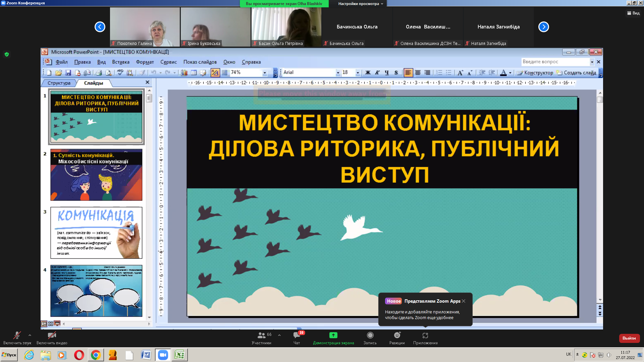Image resolution: width=644 pixels, height=362 pixels.
Task: Open the font color dropdown arrow
Action: point(510,73)
